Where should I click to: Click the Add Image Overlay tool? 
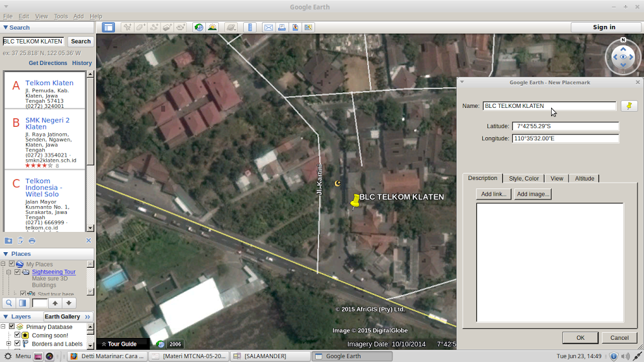click(x=167, y=27)
